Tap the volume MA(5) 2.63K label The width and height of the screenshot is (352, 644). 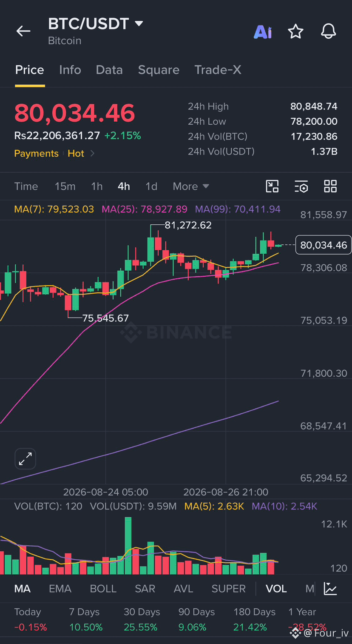(214, 506)
